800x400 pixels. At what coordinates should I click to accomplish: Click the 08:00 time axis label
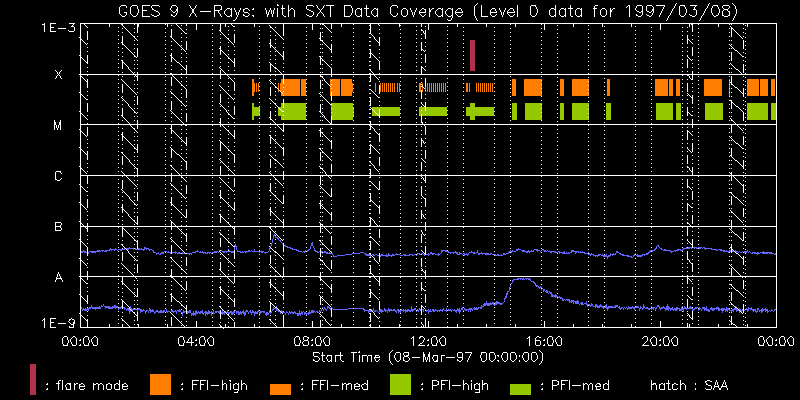(311, 342)
